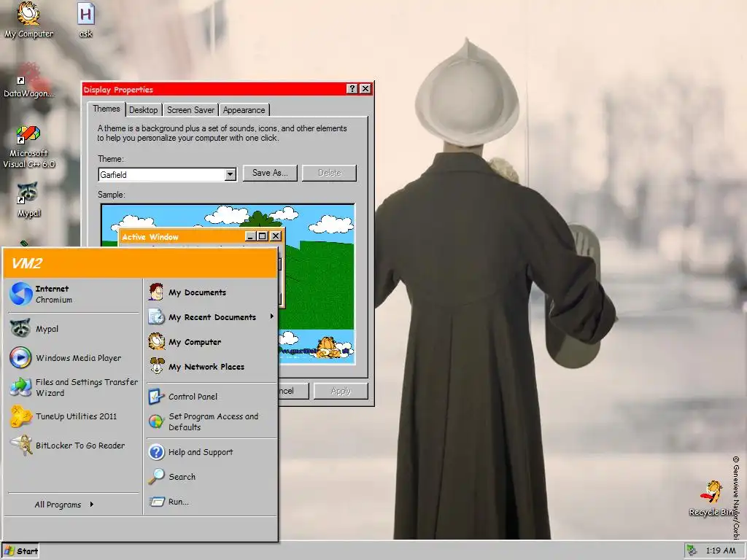The width and height of the screenshot is (747, 560).
Task: Open Microsoft Visual C++ 6.0 desktop icon
Action: click(x=28, y=135)
